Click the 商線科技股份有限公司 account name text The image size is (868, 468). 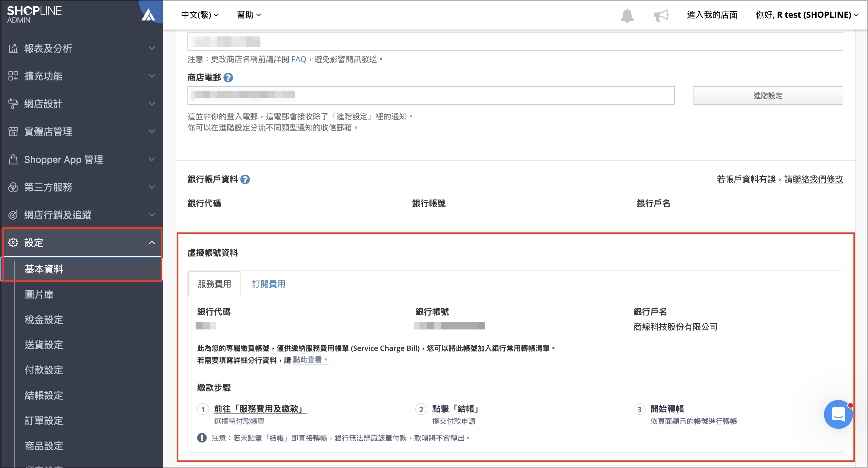coord(675,326)
